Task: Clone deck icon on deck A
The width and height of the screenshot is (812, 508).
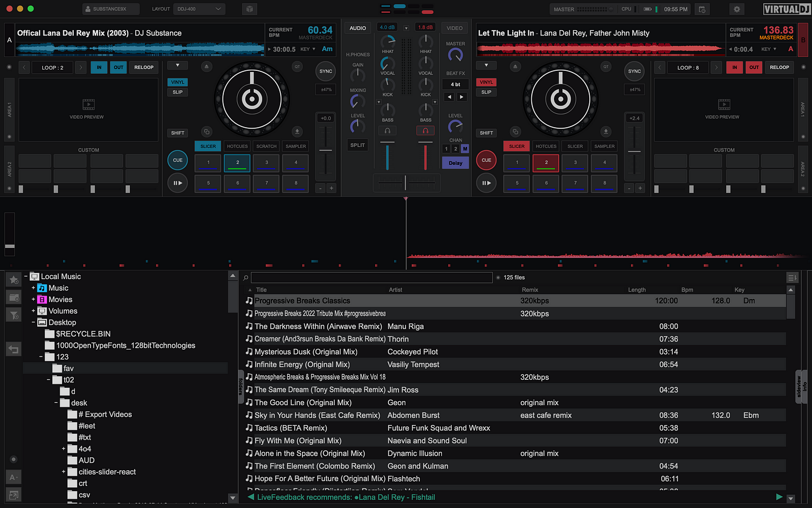Action: 206,132
